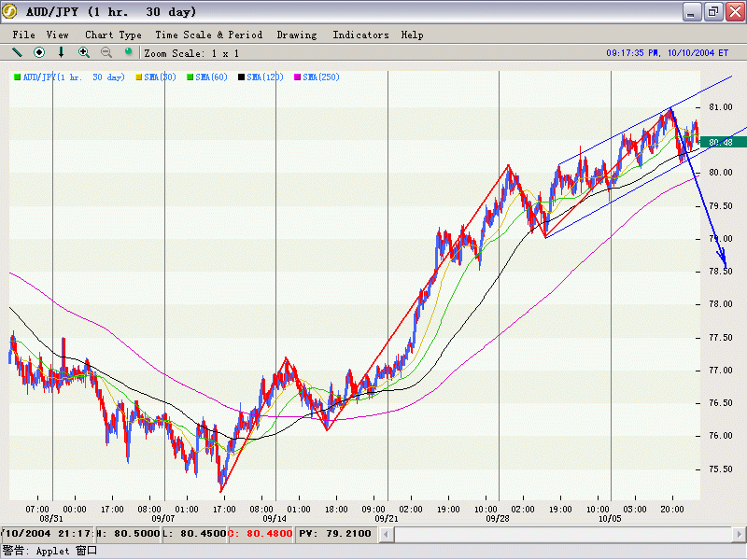This screenshot has height=560, width=747.
Task: Click the application logo in title bar
Action: (x=11, y=12)
